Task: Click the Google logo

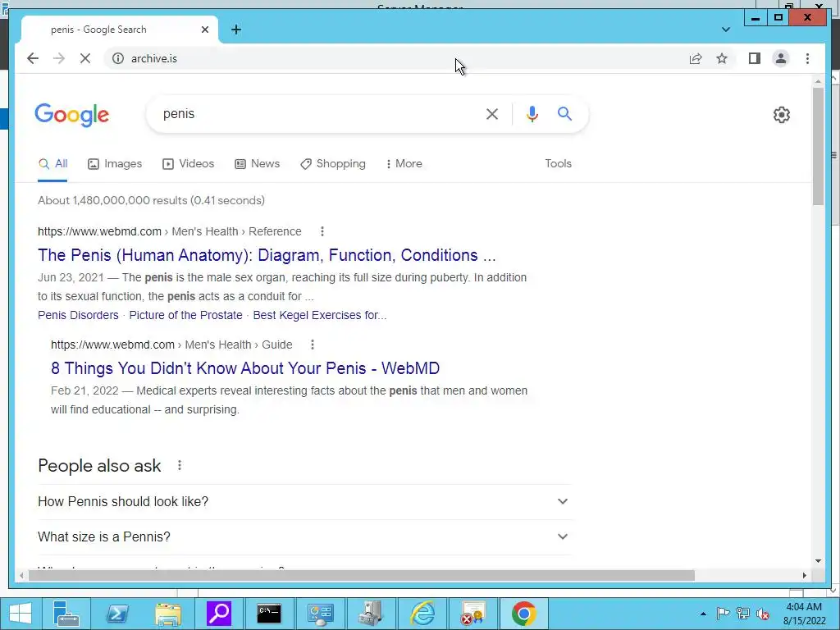Action: pyautogui.click(x=72, y=115)
